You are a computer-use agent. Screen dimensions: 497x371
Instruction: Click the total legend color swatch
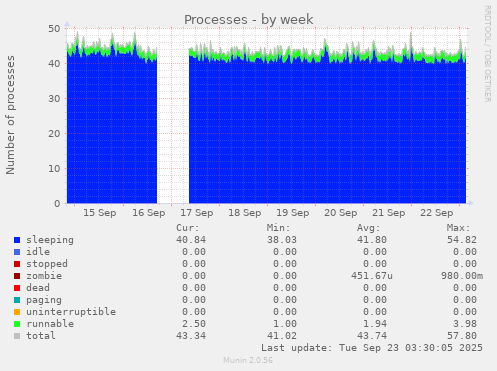pyautogui.click(x=17, y=336)
